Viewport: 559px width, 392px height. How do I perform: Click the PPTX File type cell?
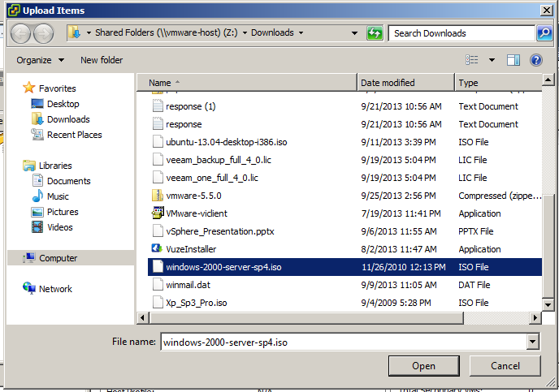[475, 231]
